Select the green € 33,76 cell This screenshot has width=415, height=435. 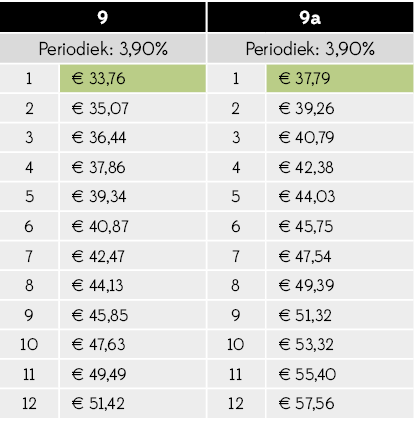pos(133,79)
